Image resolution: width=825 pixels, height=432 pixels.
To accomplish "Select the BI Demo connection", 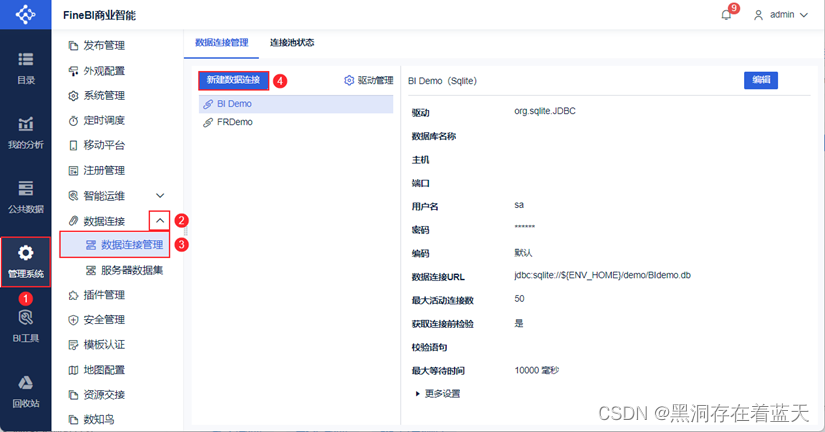I will [x=296, y=104].
